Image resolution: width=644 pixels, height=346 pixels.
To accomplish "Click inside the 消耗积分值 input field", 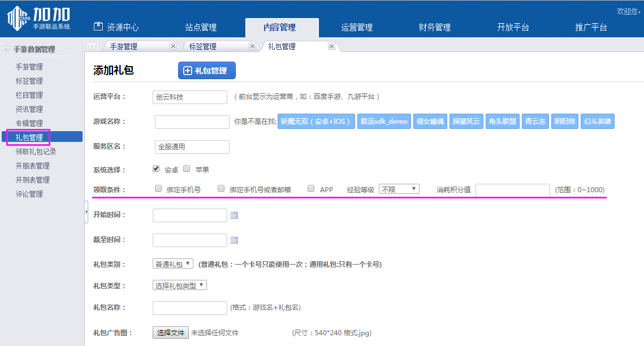I will point(512,190).
